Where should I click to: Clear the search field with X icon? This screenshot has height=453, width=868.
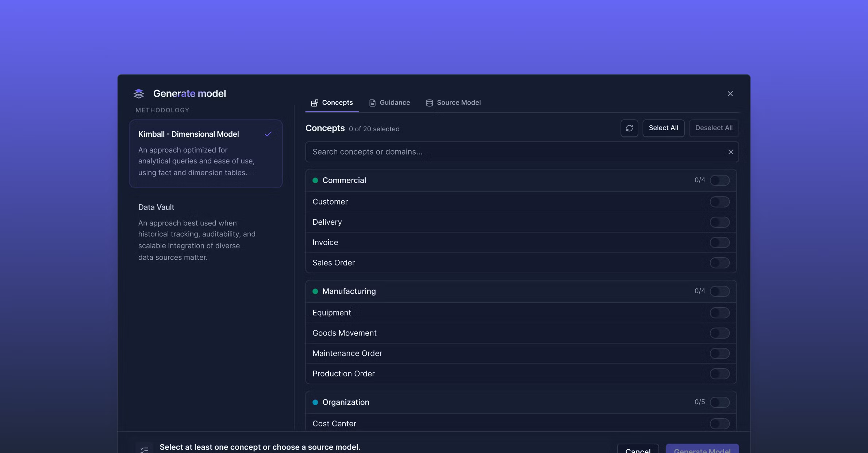tap(730, 152)
